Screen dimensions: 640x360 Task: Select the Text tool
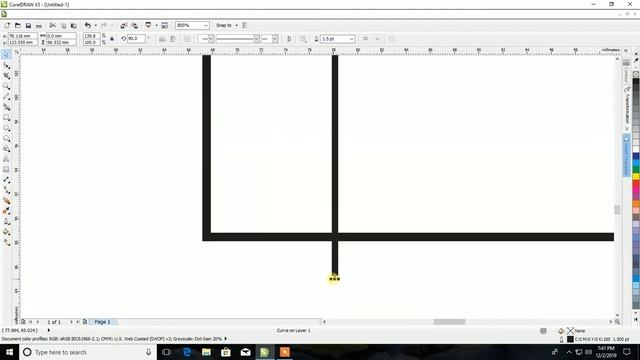pyautogui.click(x=6, y=159)
